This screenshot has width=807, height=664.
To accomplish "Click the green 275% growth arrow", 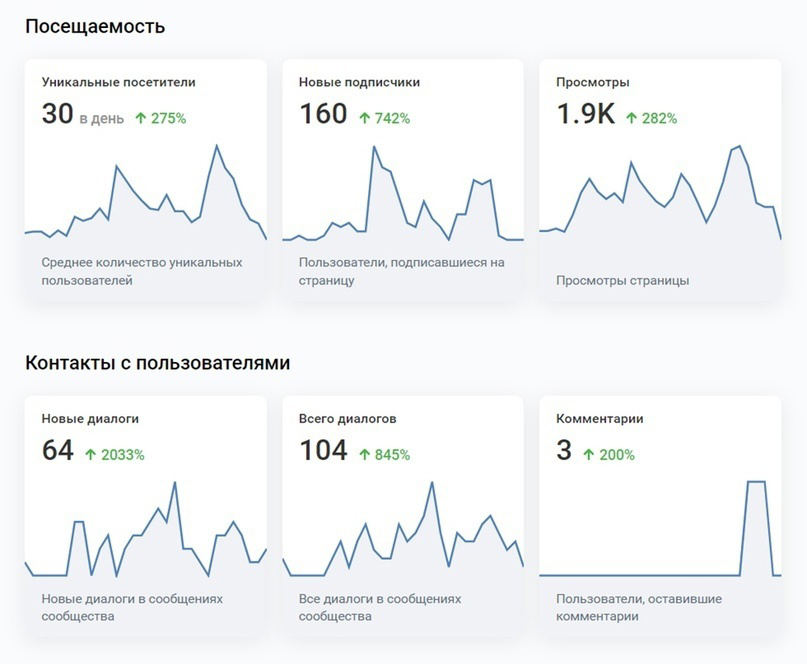I will [x=141, y=118].
